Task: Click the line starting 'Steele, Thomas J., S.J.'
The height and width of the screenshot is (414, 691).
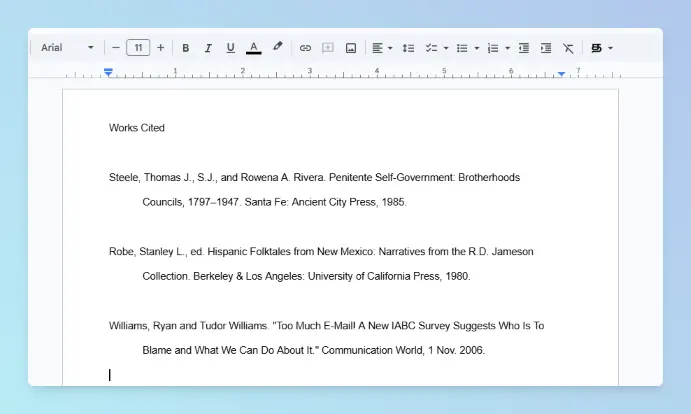Action: [314, 177]
